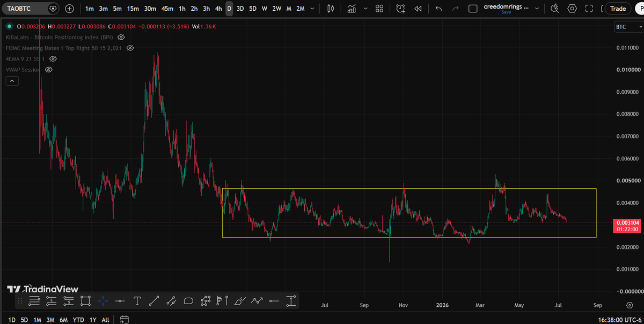This screenshot has height=324, width=644.
Task: Select the horizontal line tool
Action: (x=120, y=300)
